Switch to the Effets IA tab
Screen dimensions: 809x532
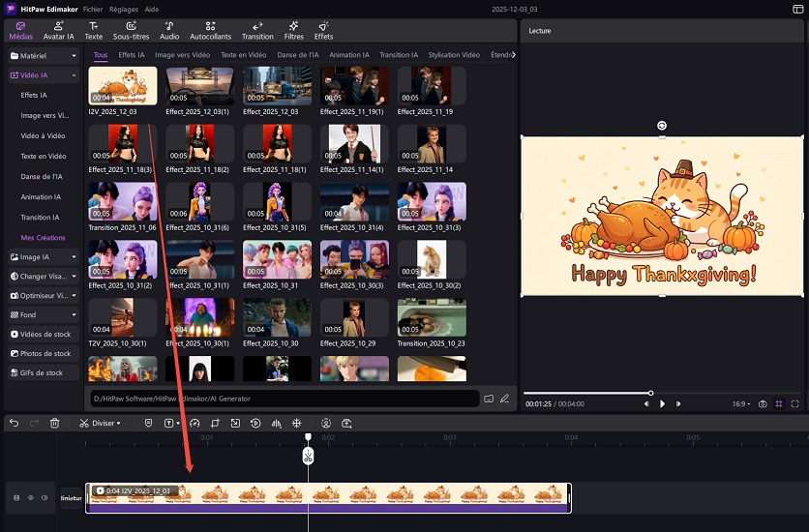point(132,55)
